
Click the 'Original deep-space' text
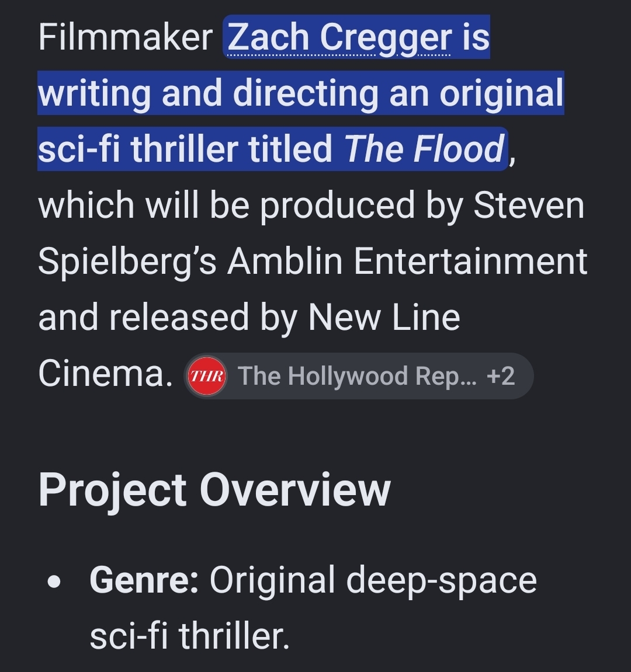[373, 580]
